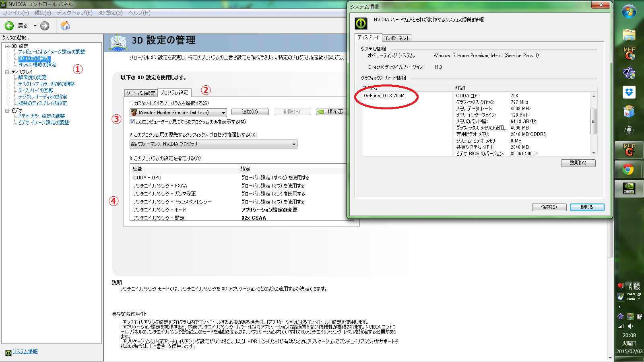The width and height of the screenshot is (644, 362).
Task: Switch to the グローバル設定 tab
Action: point(141,93)
